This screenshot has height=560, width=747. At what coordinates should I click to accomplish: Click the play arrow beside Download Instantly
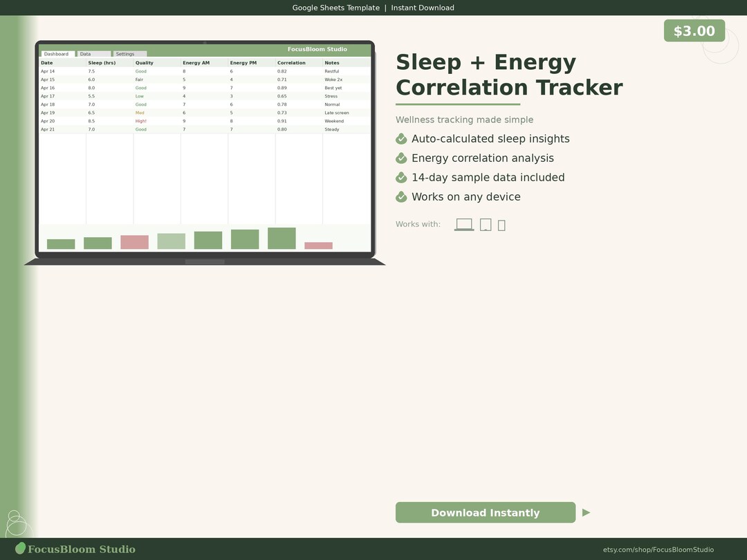(x=586, y=512)
